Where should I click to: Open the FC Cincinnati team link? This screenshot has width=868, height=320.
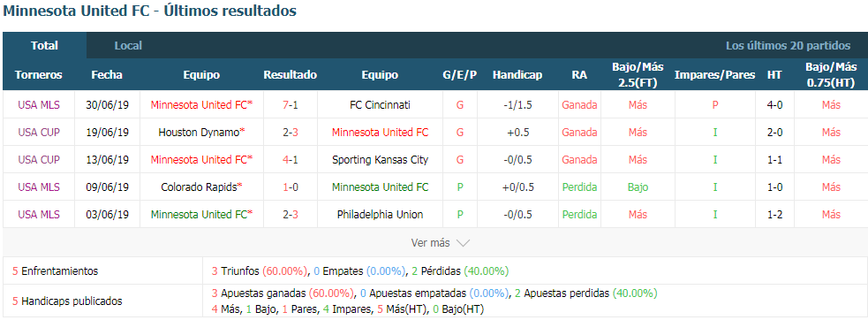tap(380, 105)
